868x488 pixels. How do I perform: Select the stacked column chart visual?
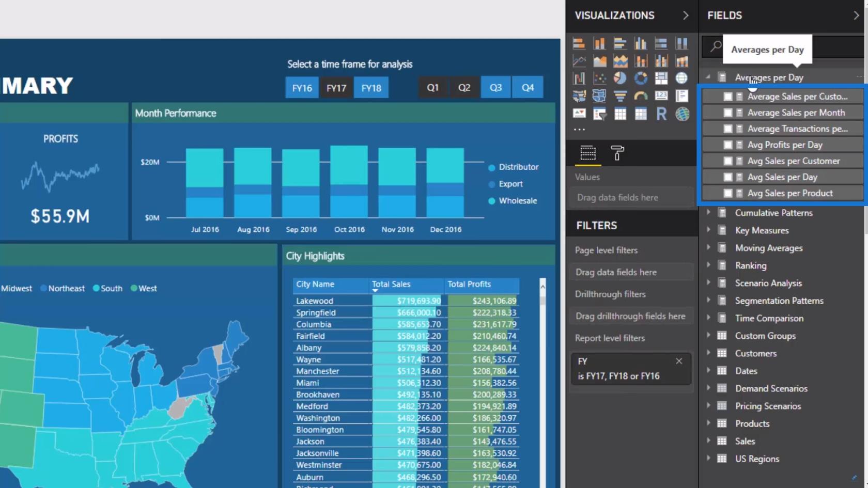600,43
